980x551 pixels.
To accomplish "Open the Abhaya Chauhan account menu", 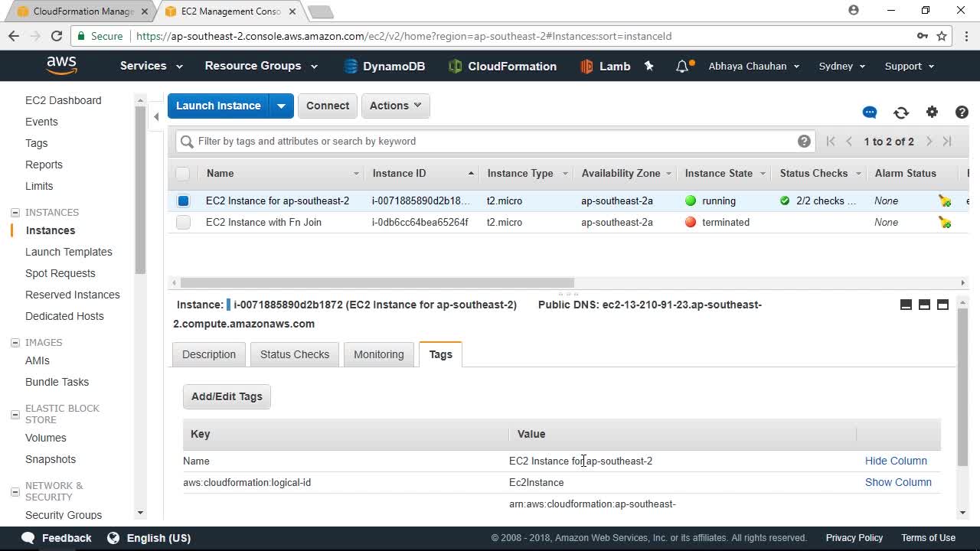I will click(754, 66).
